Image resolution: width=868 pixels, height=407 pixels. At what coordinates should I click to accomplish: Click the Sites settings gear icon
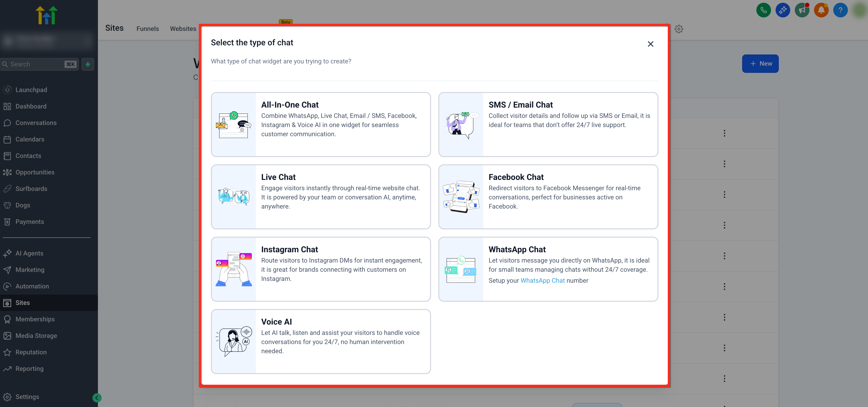coord(679,29)
